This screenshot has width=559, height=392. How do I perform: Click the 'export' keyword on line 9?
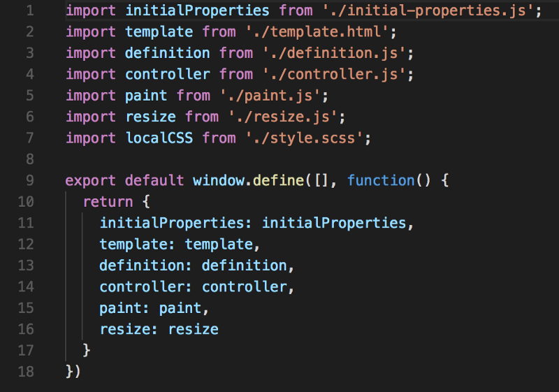pyautogui.click(x=91, y=181)
